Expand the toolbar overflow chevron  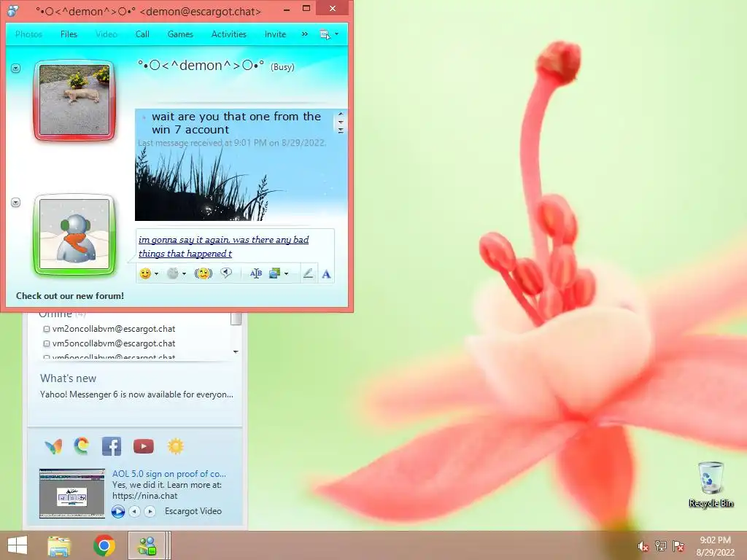pyautogui.click(x=304, y=34)
